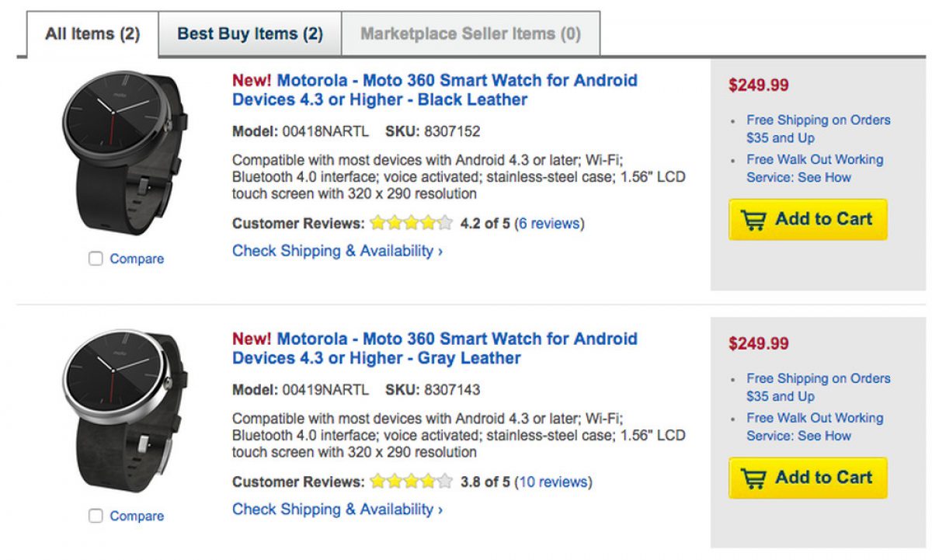
Task: Click cart icon on Black Leather Add to Cart
Action: pyautogui.click(x=753, y=221)
